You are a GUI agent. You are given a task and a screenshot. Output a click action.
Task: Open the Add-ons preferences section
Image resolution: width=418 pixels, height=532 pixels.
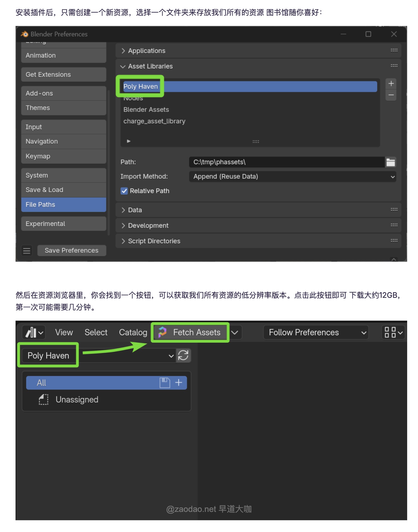[x=64, y=93]
